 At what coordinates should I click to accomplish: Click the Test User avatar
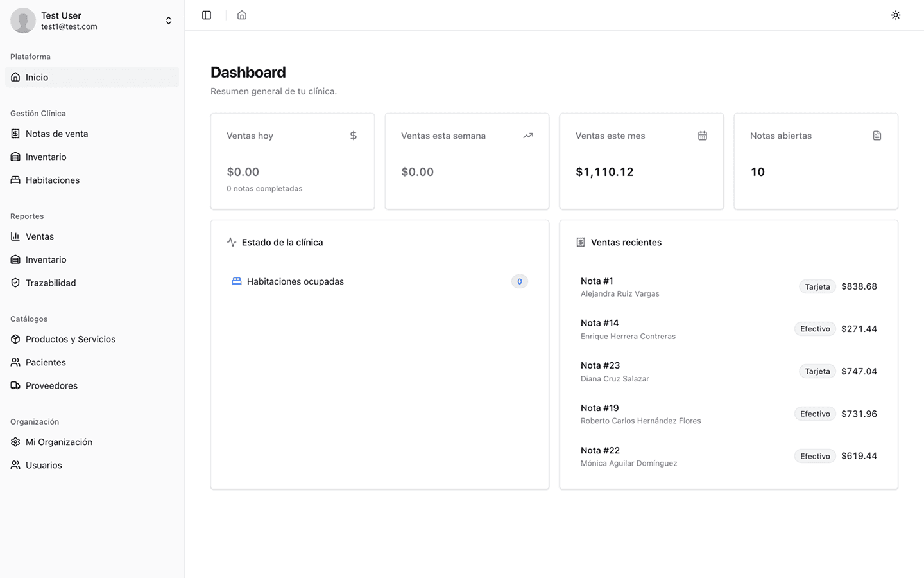coord(23,21)
